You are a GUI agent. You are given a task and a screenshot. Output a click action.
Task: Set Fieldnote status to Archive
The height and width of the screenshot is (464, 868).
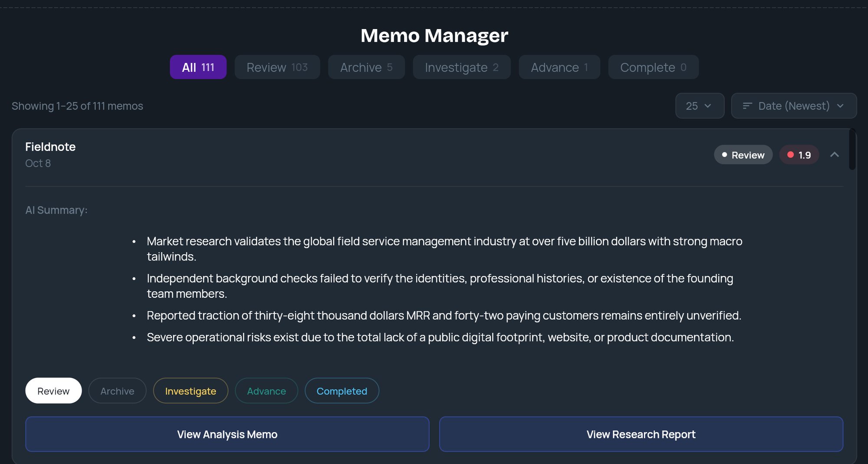coord(117,391)
